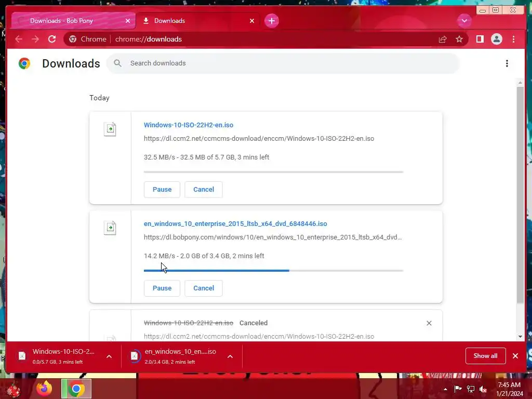Open the tab search dropdown arrow
The height and width of the screenshot is (399, 532).
[x=464, y=21]
